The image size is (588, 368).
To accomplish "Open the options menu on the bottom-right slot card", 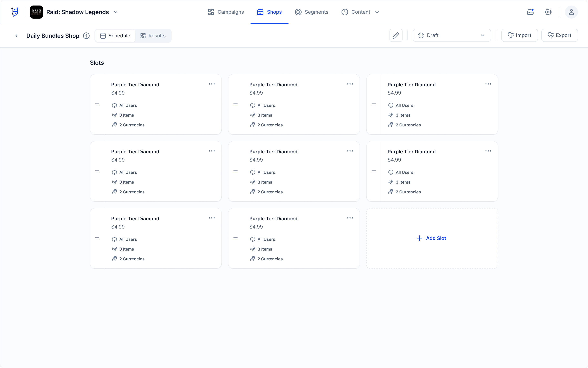I will click(350, 218).
